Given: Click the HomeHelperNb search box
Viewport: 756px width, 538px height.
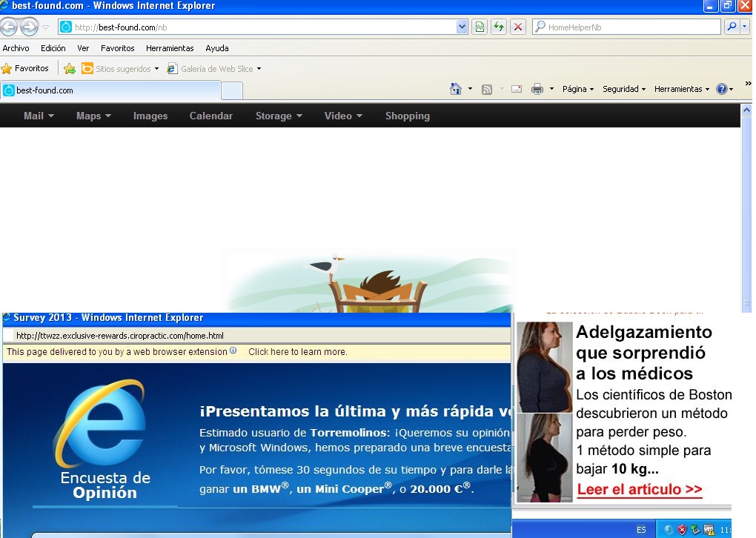Looking at the screenshot, I should [x=626, y=27].
